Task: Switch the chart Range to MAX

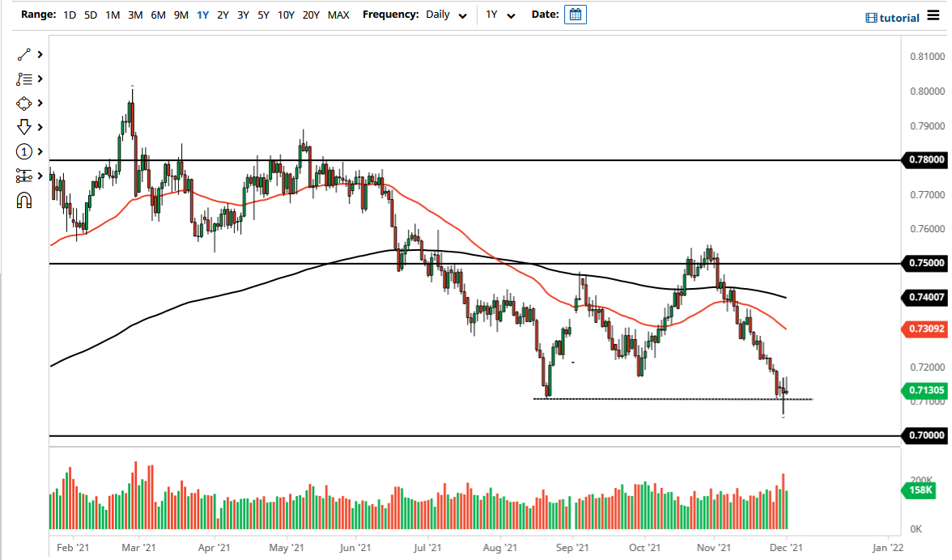Action: (338, 15)
